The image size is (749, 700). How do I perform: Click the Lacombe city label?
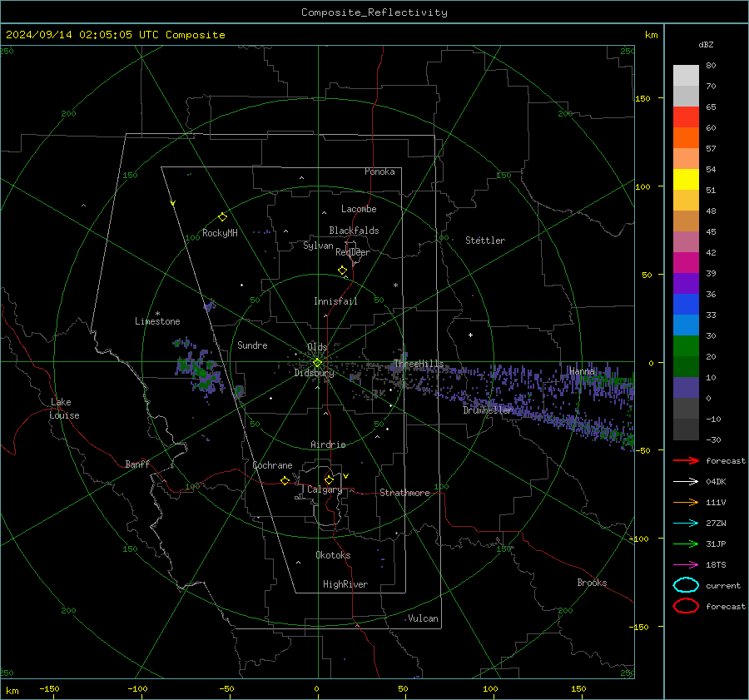(359, 209)
